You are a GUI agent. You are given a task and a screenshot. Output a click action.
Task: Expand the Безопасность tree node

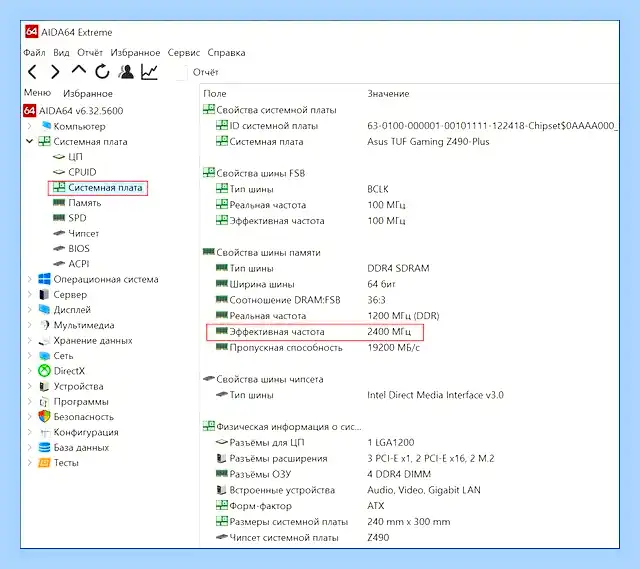[29, 417]
